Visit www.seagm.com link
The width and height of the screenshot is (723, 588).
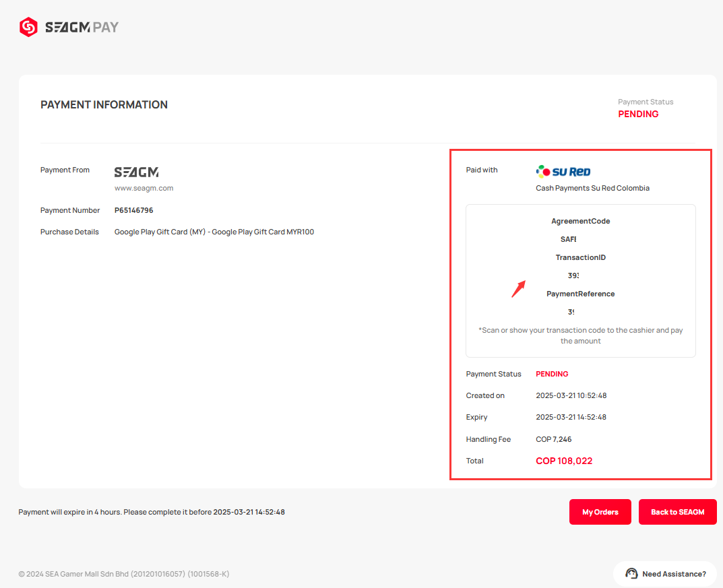point(144,188)
